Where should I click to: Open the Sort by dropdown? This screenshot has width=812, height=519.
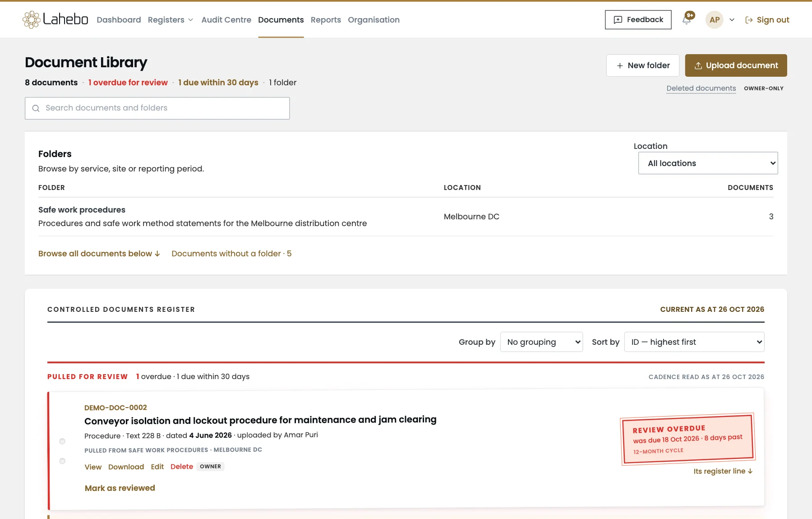694,342
